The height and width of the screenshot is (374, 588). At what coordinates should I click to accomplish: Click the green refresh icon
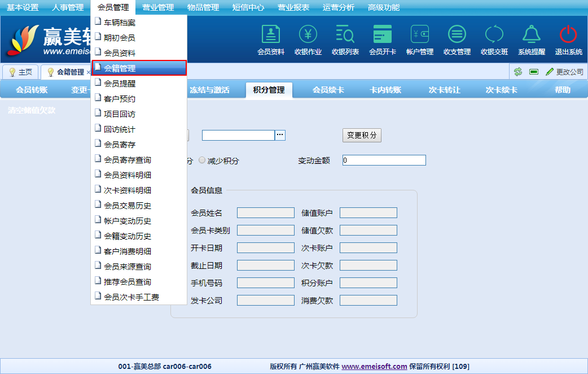[518, 72]
